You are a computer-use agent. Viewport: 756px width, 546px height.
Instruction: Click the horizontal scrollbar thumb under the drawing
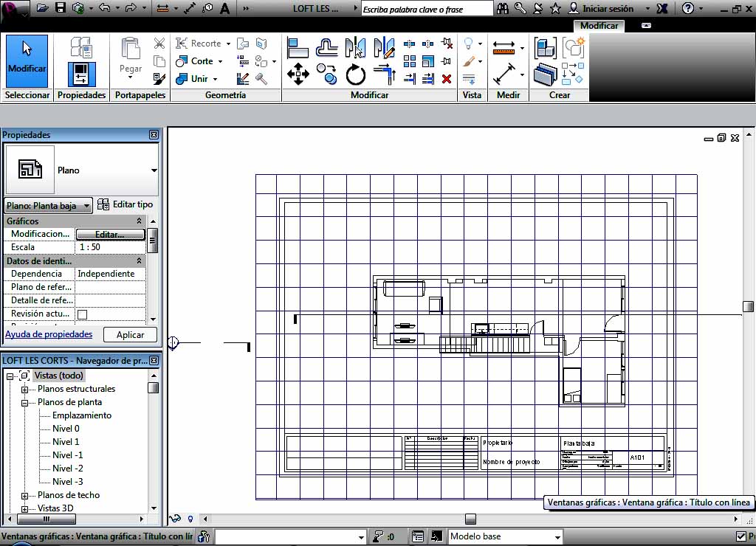pyautogui.click(x=470, y=519)
